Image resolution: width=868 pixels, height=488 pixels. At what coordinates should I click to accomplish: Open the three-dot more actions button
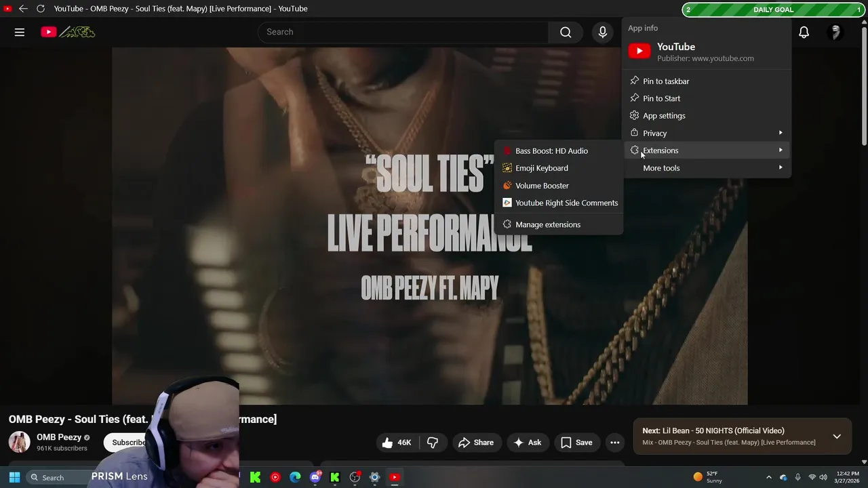(615, 443)
